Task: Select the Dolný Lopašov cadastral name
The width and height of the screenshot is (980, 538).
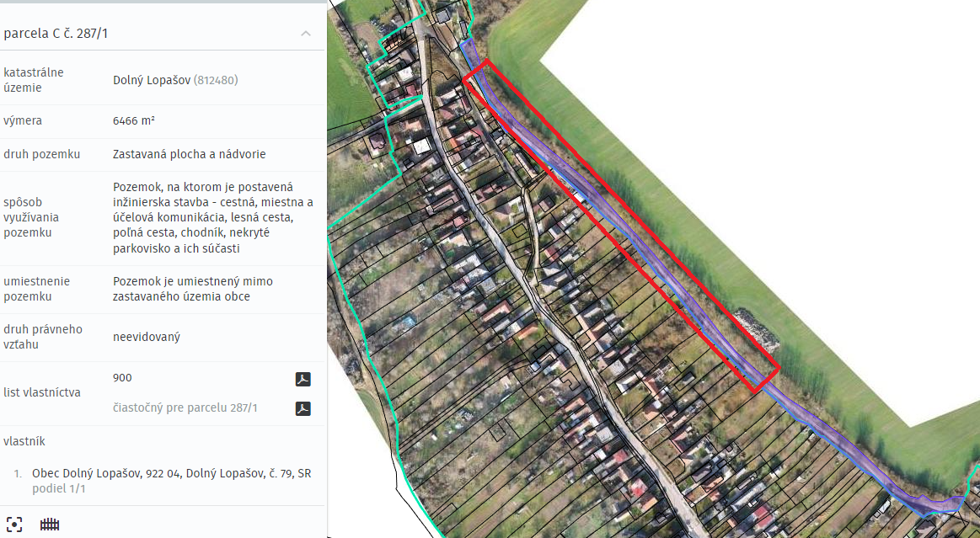Action: coord(151,80)
